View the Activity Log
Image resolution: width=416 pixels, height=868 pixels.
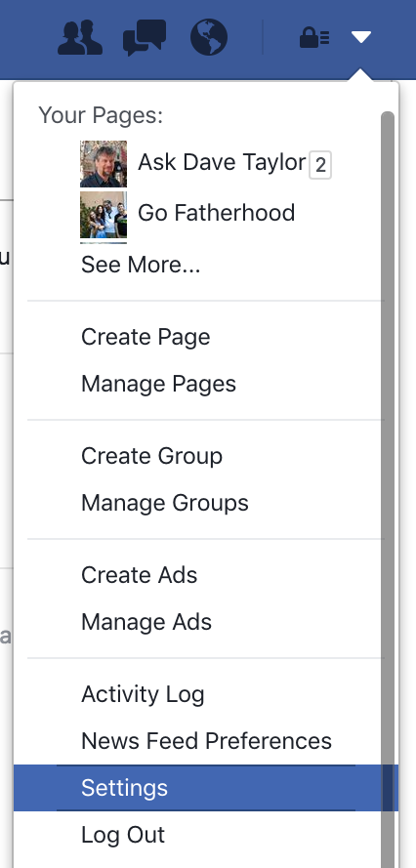point(143,694)
